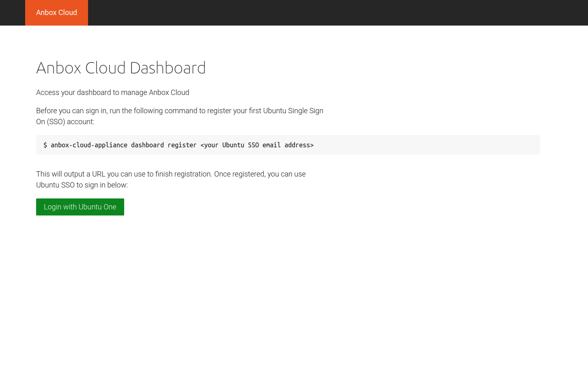This screenshot has height=377, width=588.
Task: Click the Anbox Cloud Dashboard heading
Action: coord(121,68)
